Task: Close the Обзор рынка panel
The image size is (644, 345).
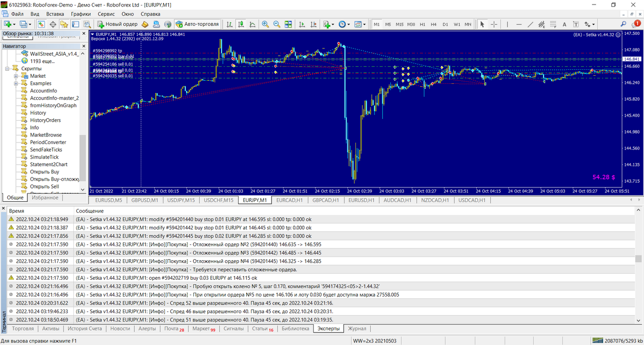Action: 83,33
